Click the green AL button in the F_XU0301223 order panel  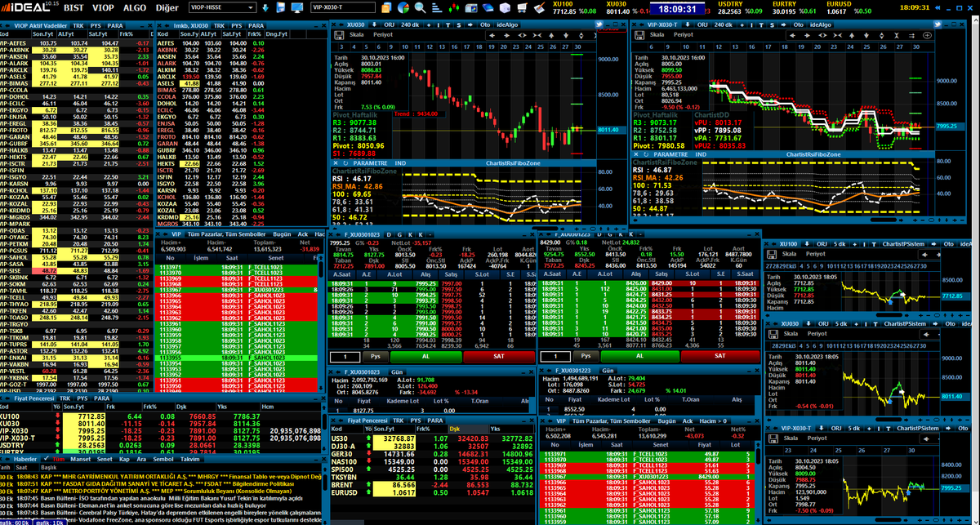[639, 356]
